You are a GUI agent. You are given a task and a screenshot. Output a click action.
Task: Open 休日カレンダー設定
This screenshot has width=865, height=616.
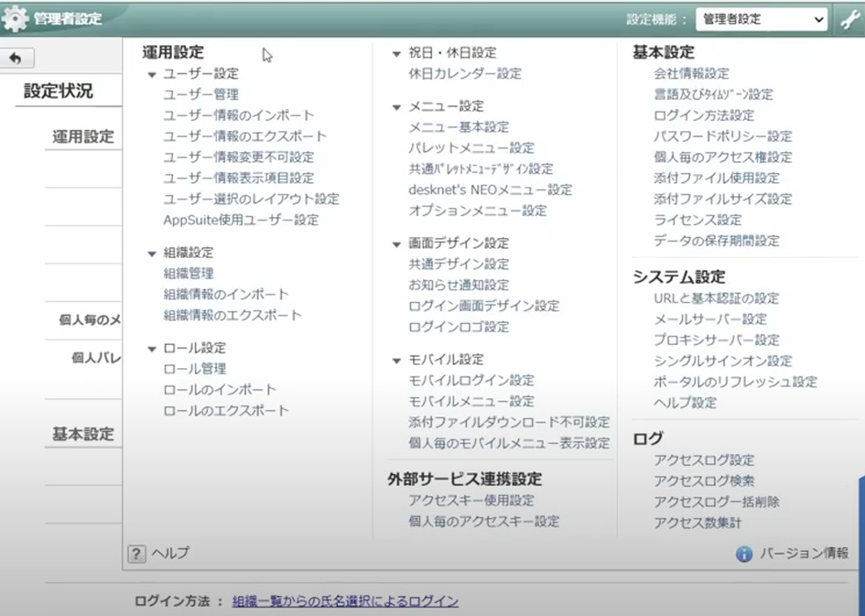click(465, 73)
